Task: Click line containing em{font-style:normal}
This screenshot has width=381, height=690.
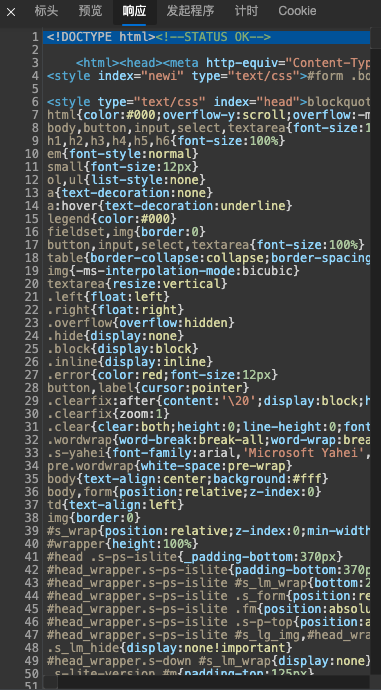Action: pos(123,154)
